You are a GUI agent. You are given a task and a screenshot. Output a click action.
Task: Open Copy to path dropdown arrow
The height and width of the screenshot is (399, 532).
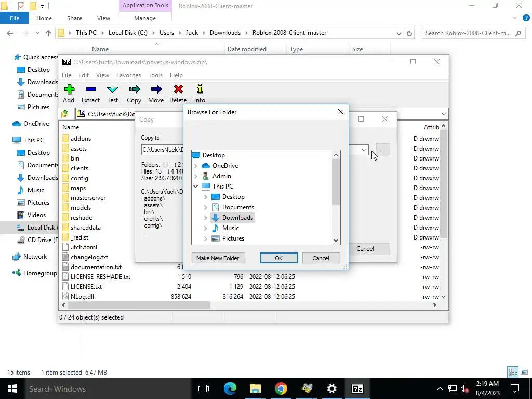364,150
